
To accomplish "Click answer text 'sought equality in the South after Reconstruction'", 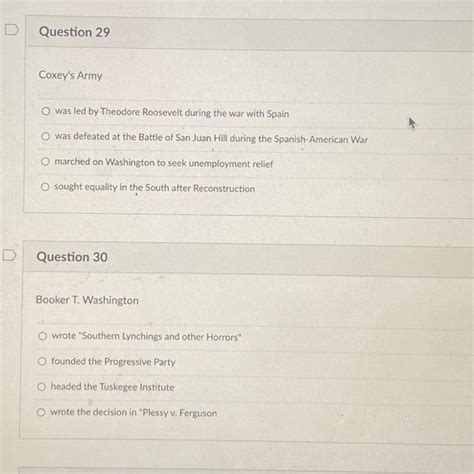I will (x=154, y=188).
